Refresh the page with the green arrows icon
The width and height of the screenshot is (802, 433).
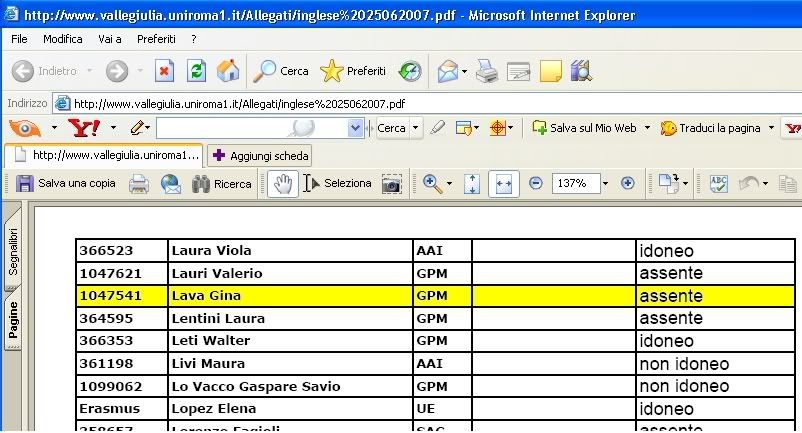pyautogui.click(x=197, y=71)
